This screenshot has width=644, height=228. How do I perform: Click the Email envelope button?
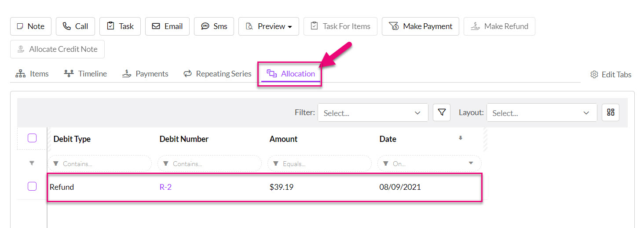tap(167, 26)
